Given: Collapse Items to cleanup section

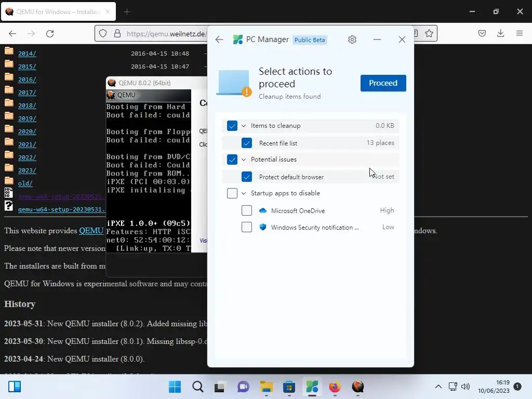Looking at the screenshot, I should pyautogui.click(x=244, y=126).
